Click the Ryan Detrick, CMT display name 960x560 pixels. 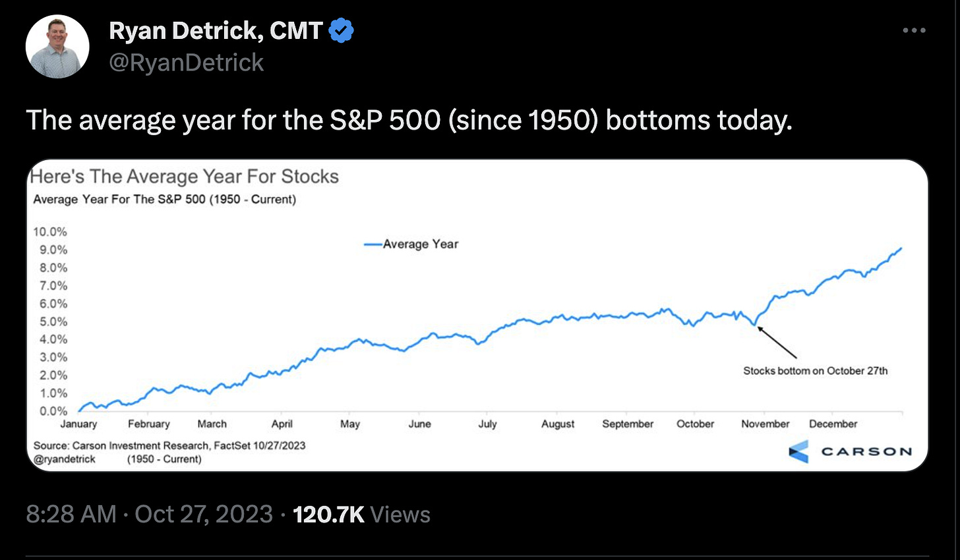[216, 30]
